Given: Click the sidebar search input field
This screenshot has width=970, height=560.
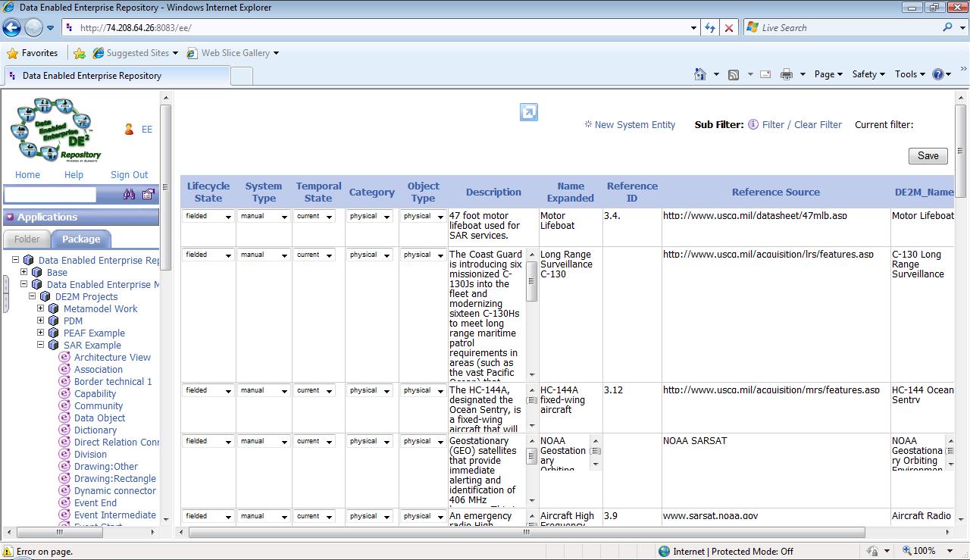Looking at the screenshot, I should click(50, 195).
